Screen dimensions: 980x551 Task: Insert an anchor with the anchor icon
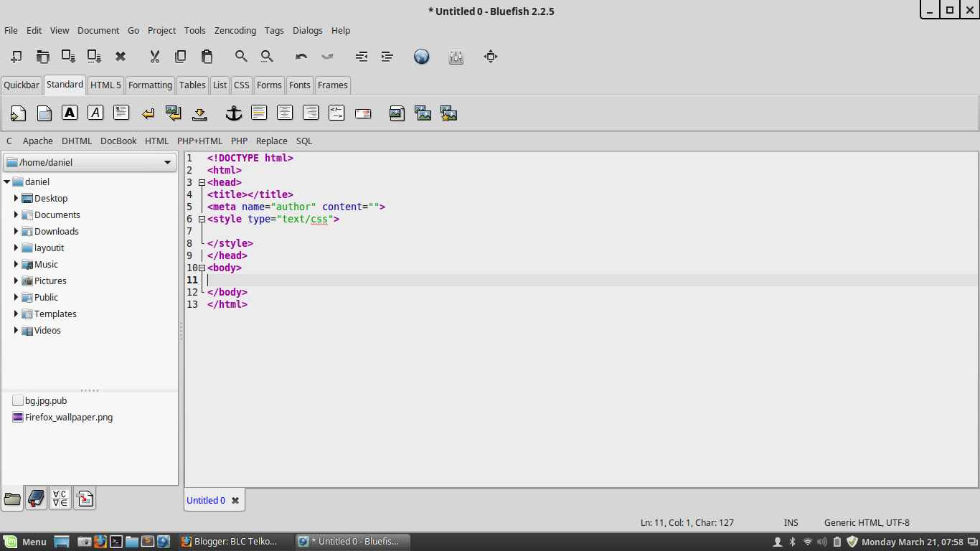point(233,113)
